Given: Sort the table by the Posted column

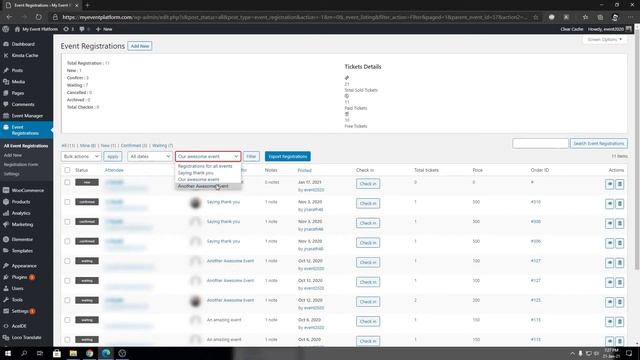Looking at the screenshot, I should pos(304,170).
